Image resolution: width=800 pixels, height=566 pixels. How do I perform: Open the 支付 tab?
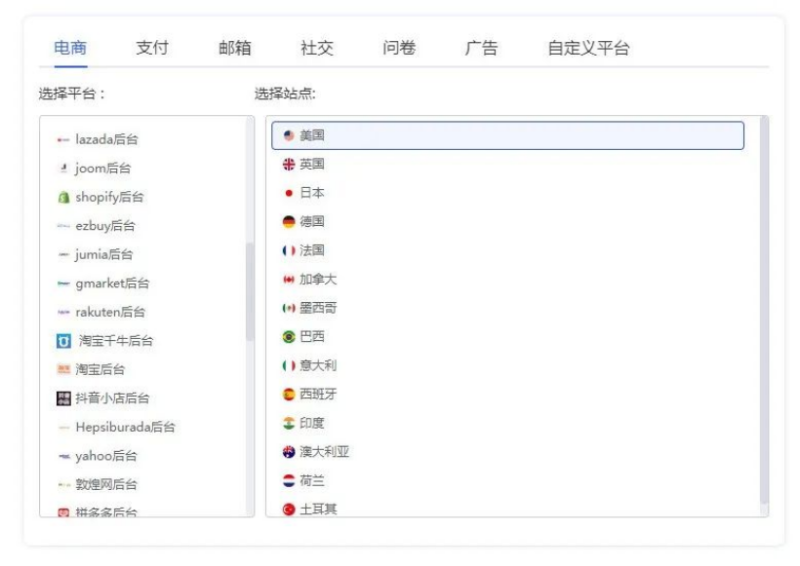point(152,48)
